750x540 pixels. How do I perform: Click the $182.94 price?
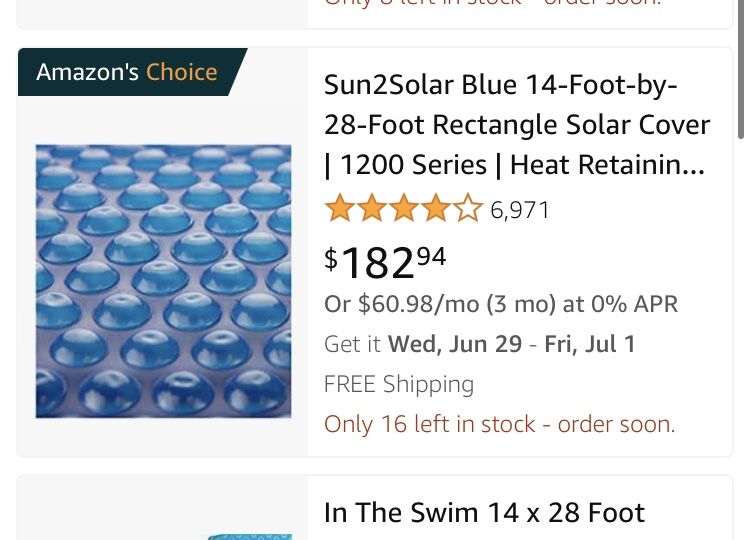pos(385,262)
